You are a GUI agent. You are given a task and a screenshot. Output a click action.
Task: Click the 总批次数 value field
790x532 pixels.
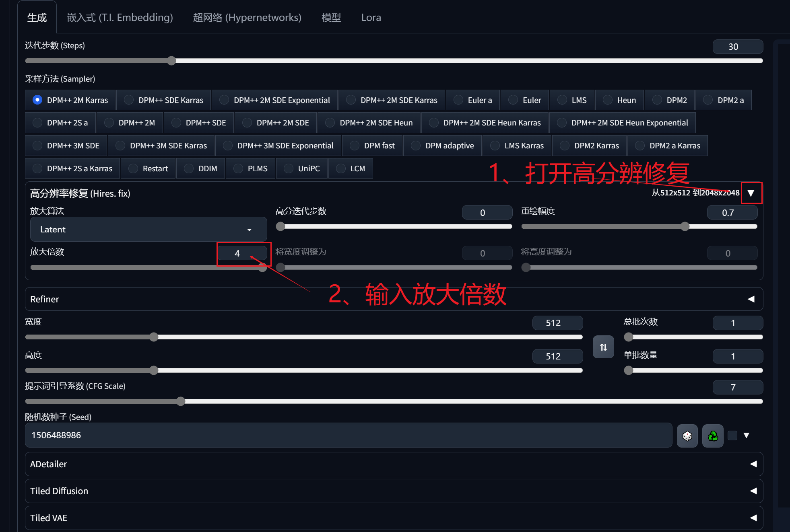click(738, 323)
